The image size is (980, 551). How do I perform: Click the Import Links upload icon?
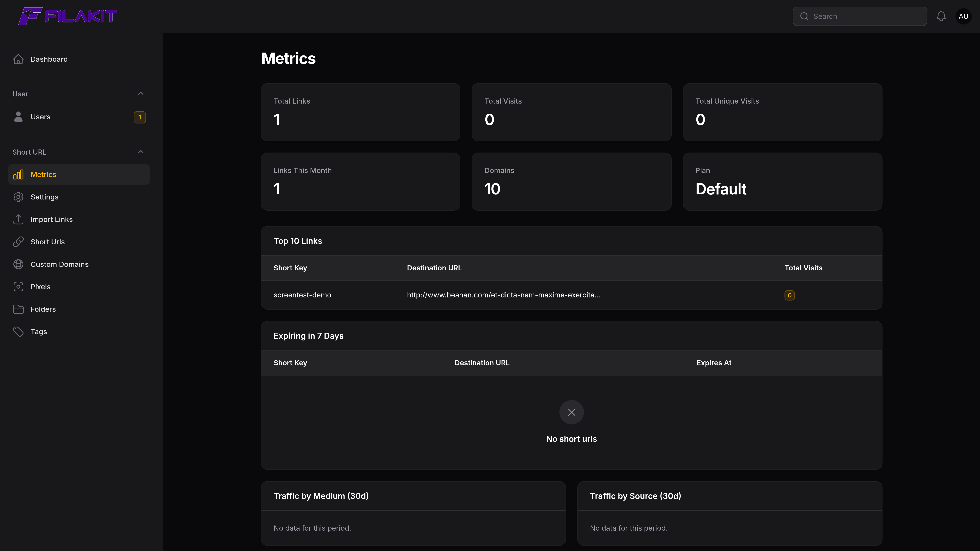coord(18,219)
